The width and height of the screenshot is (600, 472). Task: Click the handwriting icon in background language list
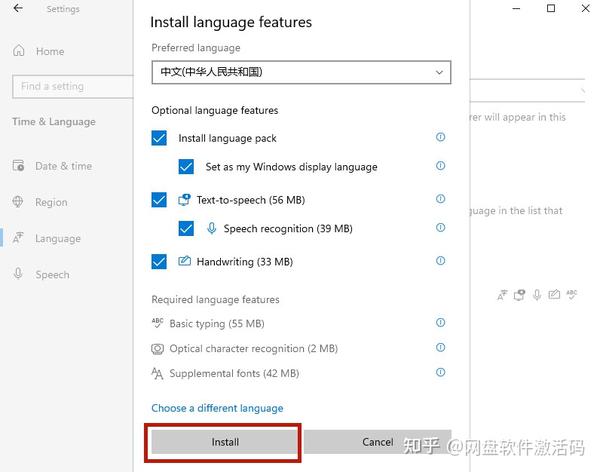554,294
